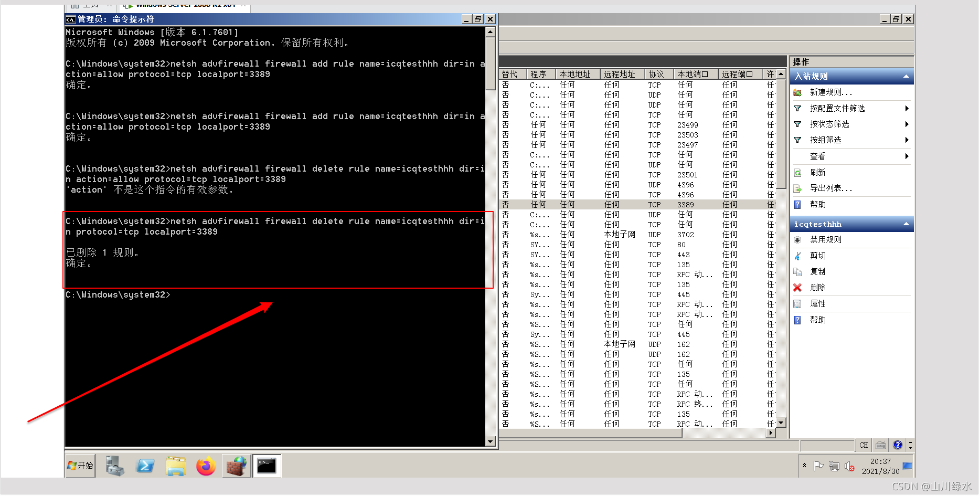Click command prompt scrollbar down arrow

[x=491, y=442]
